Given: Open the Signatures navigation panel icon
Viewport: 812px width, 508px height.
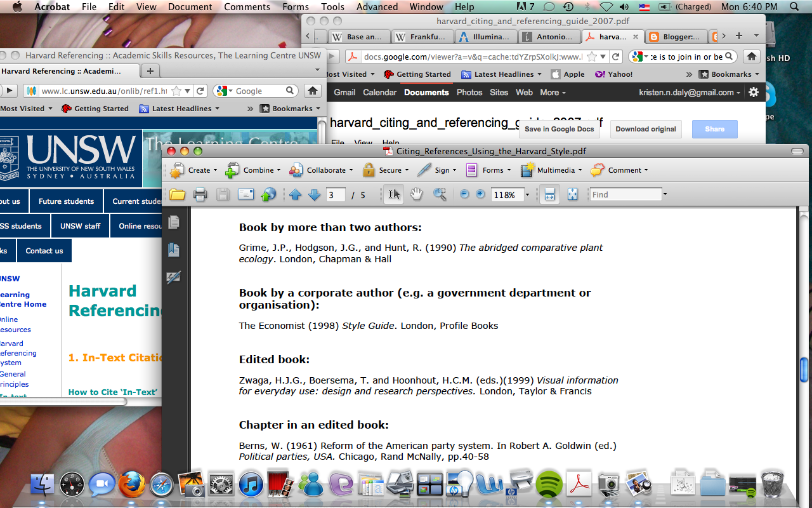Looking at the screenshot, I should (173, 277).
